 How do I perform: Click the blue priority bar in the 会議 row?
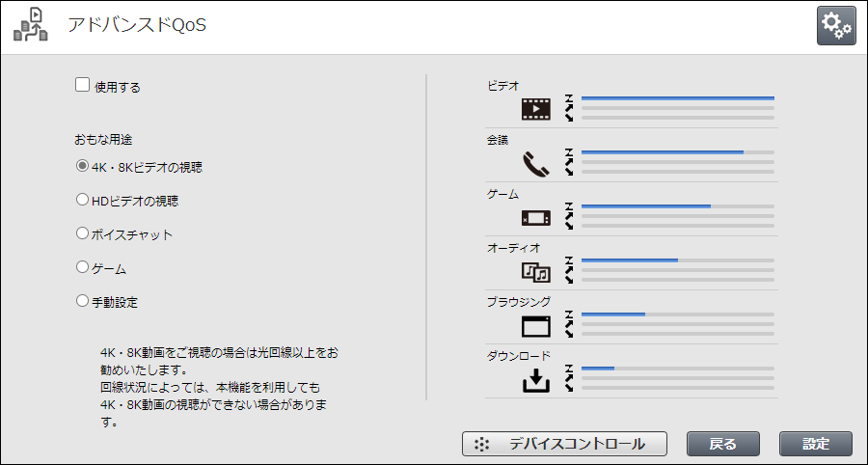(x=662, y=152)
